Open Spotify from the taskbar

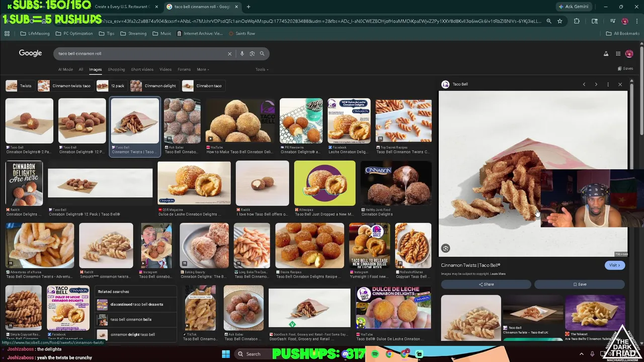tap(375, 354)
